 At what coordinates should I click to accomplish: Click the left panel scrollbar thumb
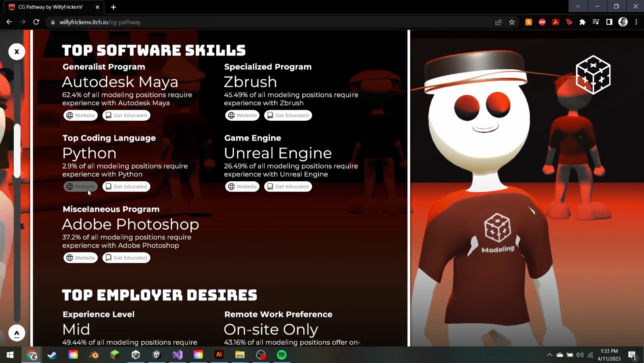point(17,151)
